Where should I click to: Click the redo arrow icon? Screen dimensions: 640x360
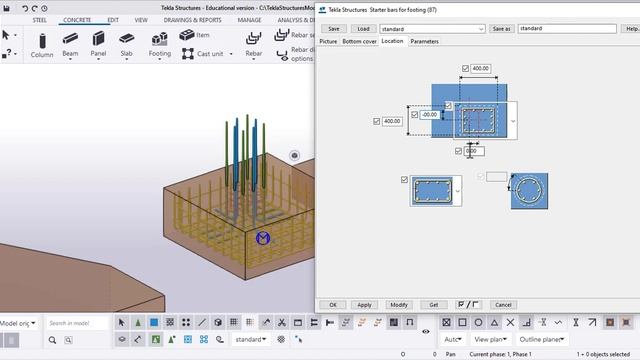click(35, 8)
